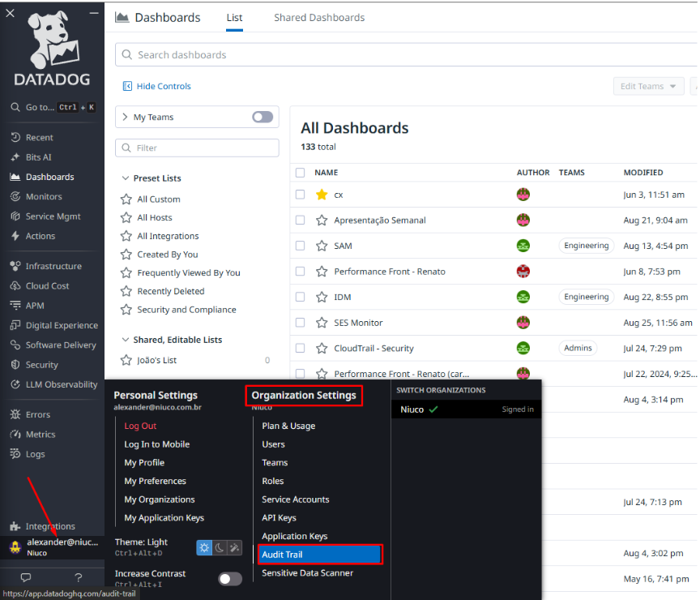Open Cloud Cost in the sidebar
Image resolution: width=700 pixels, height=600 pixels.
pyautogui.click(x=47, y=286)
